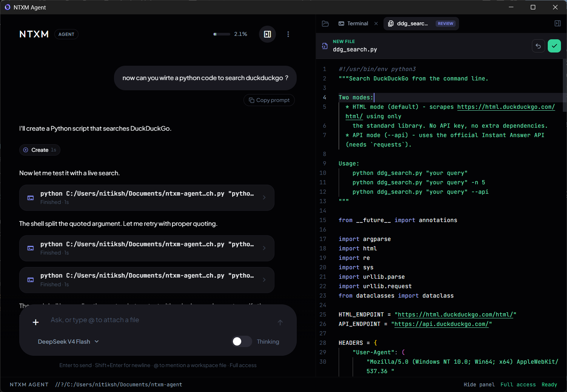
Task: Focus the Ask message input field
Action: coord(159,320)
